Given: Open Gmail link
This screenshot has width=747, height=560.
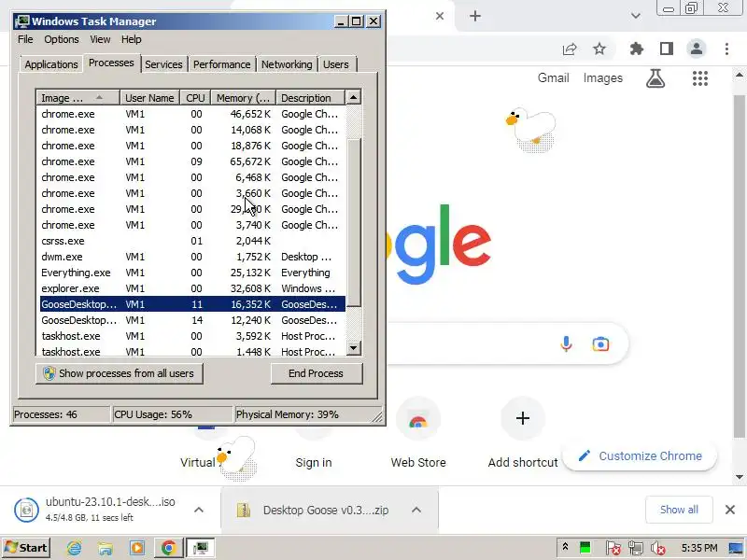Looking at the screenshot, I should [x=553, y=78].
